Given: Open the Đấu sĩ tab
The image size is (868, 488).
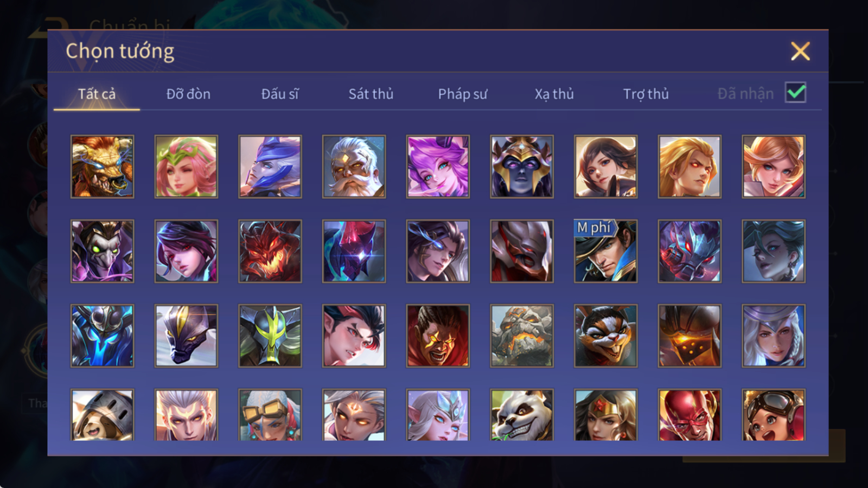Looking at the screenshot, I should pos(280,94).
